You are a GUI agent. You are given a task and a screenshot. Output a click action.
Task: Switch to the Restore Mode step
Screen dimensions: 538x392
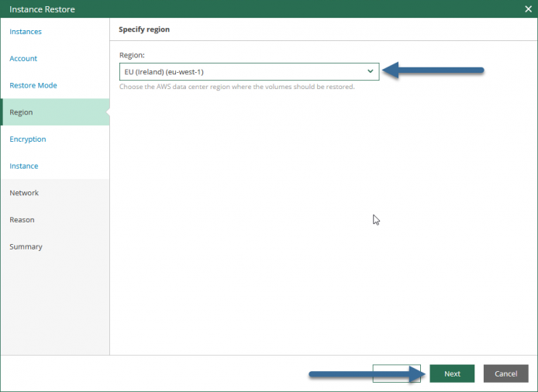(x=33, y=85)
